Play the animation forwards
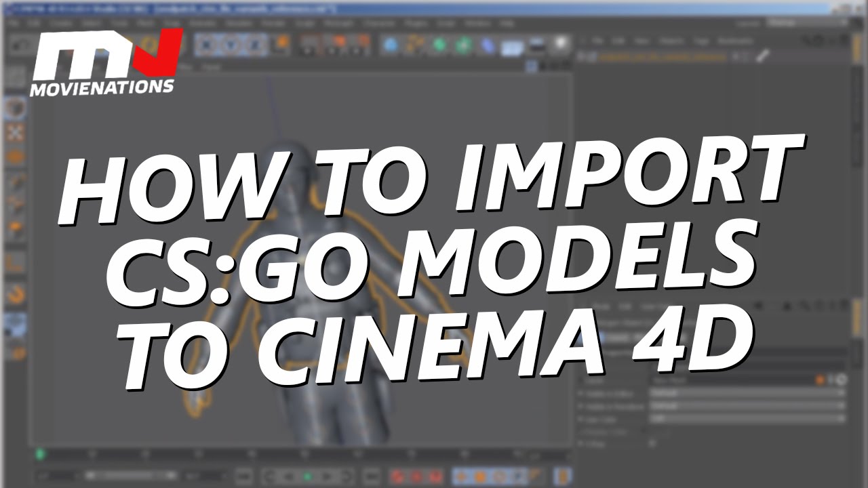Image resolution: width=868 pixels, height=488 pixels. pyautogui.click(x=307, y=476)
